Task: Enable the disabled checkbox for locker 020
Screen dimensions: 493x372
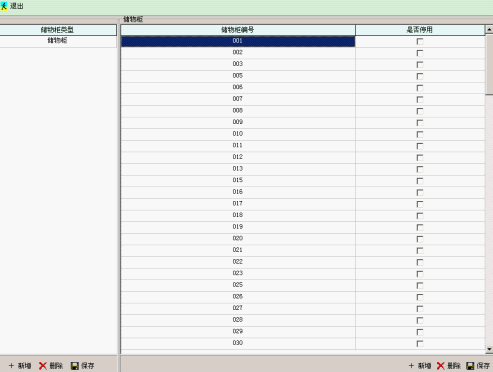Action: tap(420, 239)
